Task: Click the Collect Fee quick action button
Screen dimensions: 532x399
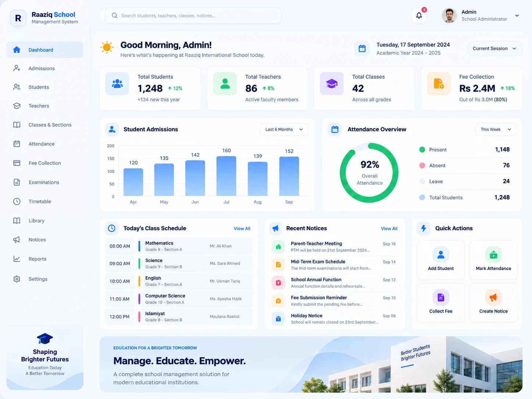Action: point(441,302)
